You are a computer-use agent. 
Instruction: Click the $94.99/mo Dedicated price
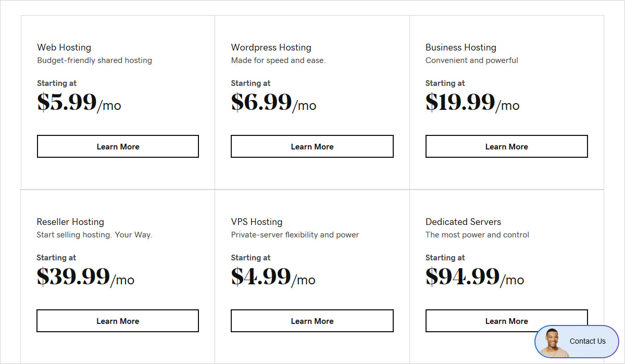pos(474,277)
